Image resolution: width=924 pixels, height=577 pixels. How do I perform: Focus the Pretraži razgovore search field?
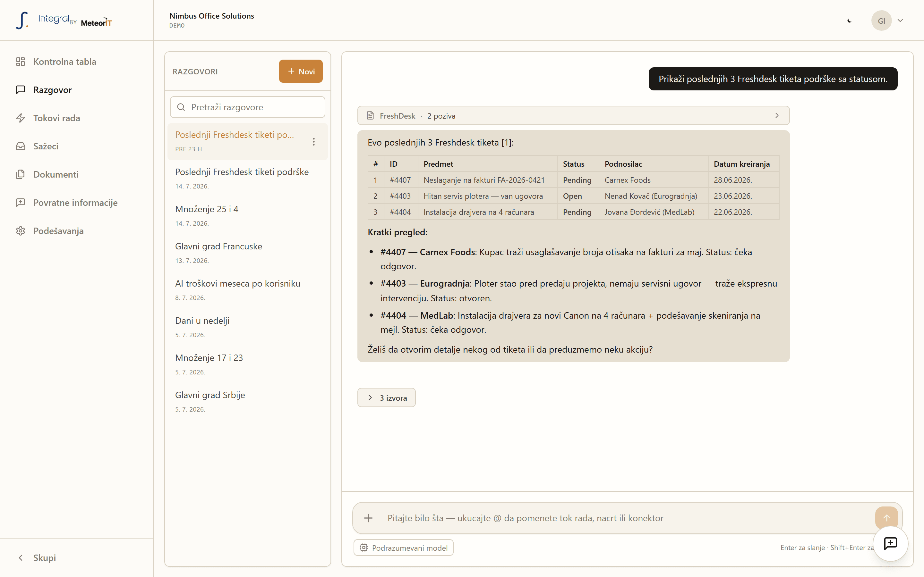click(247, 107)
